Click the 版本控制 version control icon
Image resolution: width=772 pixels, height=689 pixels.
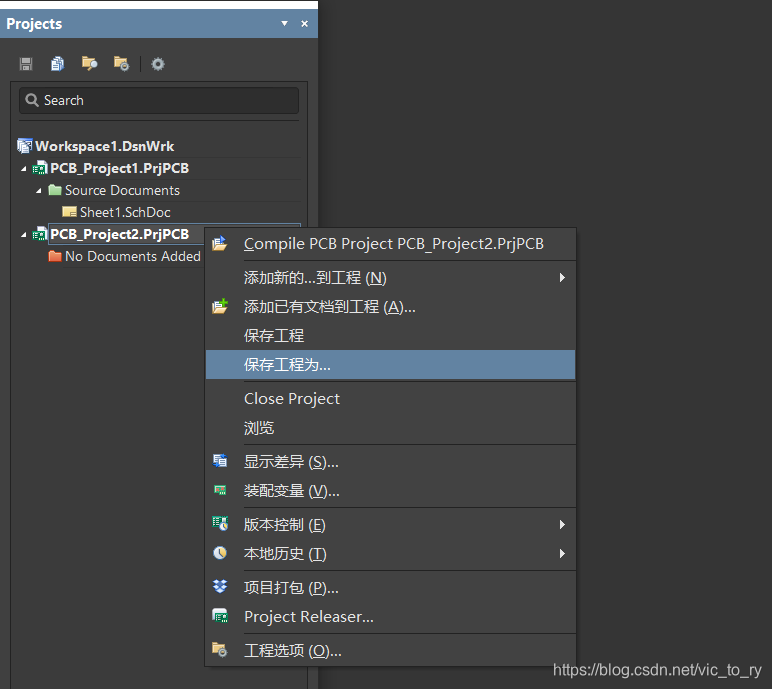click(220, 523)
